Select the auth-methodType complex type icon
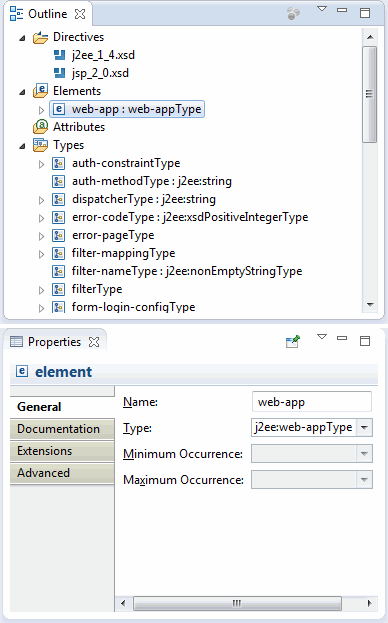Image resolution: width=388 pixels, height=623 pixels. point(59,181)
